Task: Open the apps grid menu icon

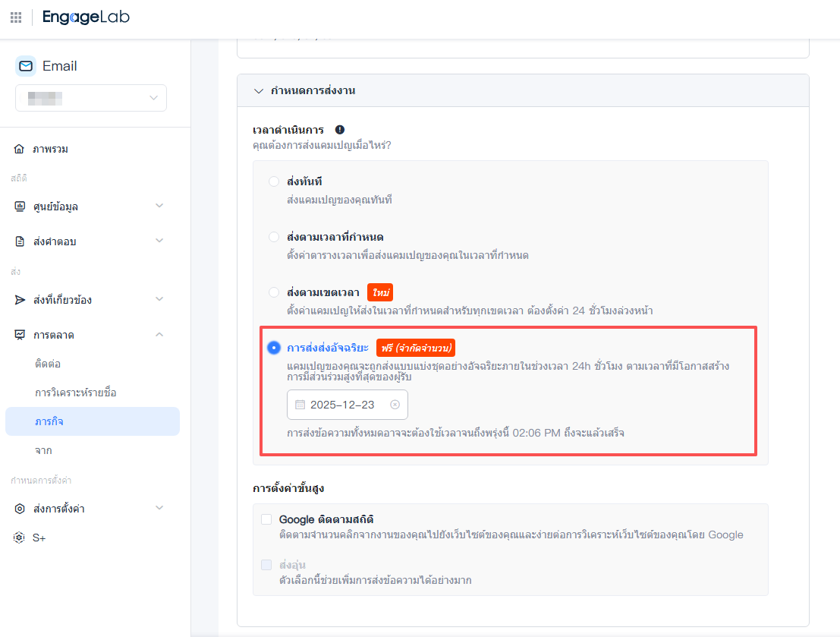Action: pos(16,17)
